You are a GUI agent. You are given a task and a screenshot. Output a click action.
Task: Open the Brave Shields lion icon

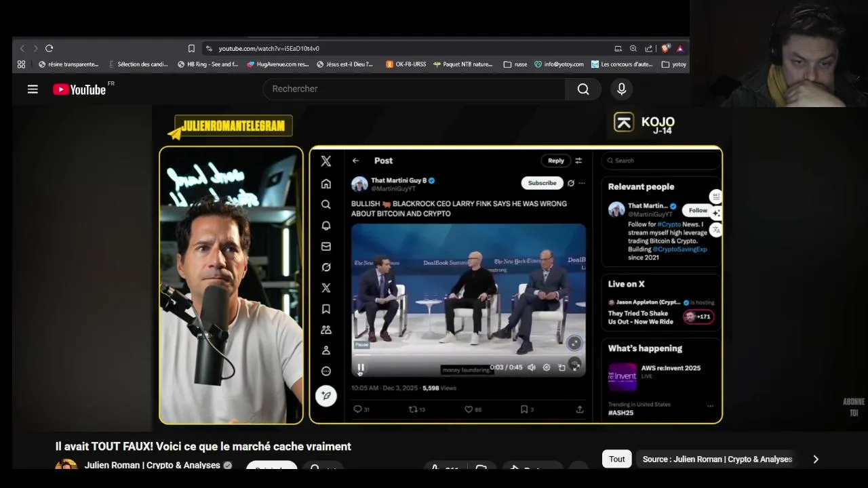coord(665,48)
